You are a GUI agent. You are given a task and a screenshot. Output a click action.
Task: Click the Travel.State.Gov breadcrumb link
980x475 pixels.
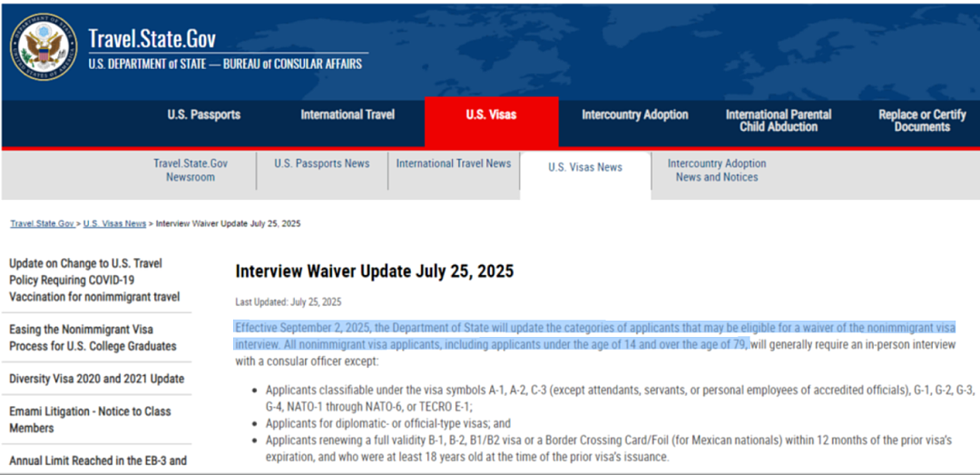(x=43, y=223)
